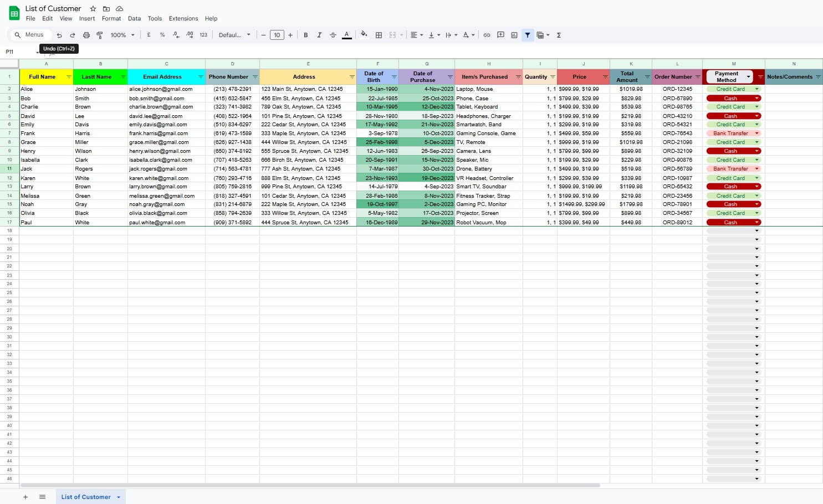Image resolution: width=823 pixels, height=504 pixels.
Task: Open the Tools menu
Action: (x=155, y=18)
